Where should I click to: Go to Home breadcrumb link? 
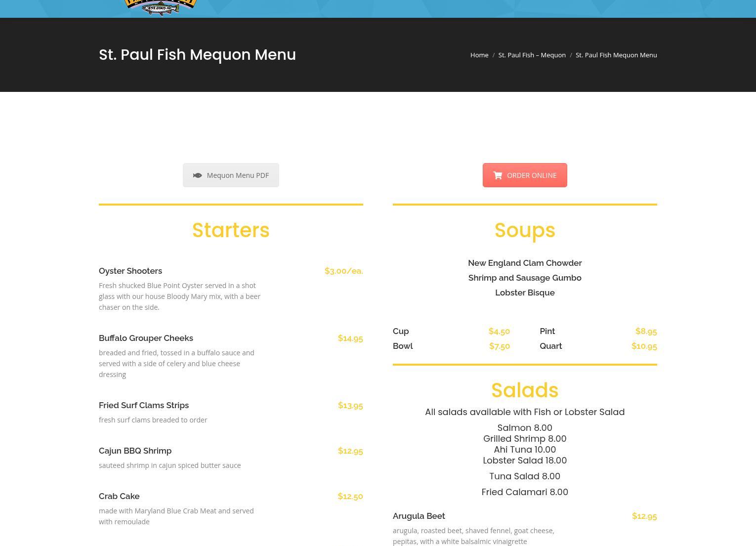(x=479, y=55)
